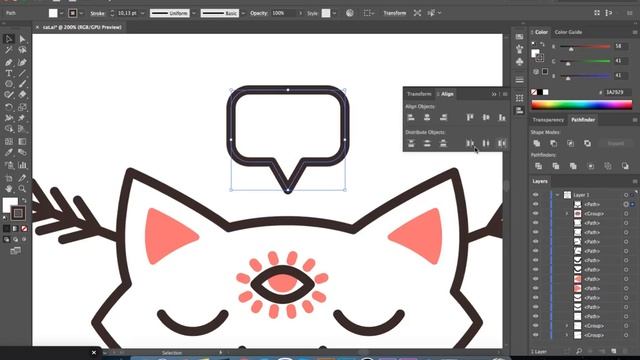Screen dimensions: 640x360
Task: Switch to Transparency tab
Action: [548, 120]
